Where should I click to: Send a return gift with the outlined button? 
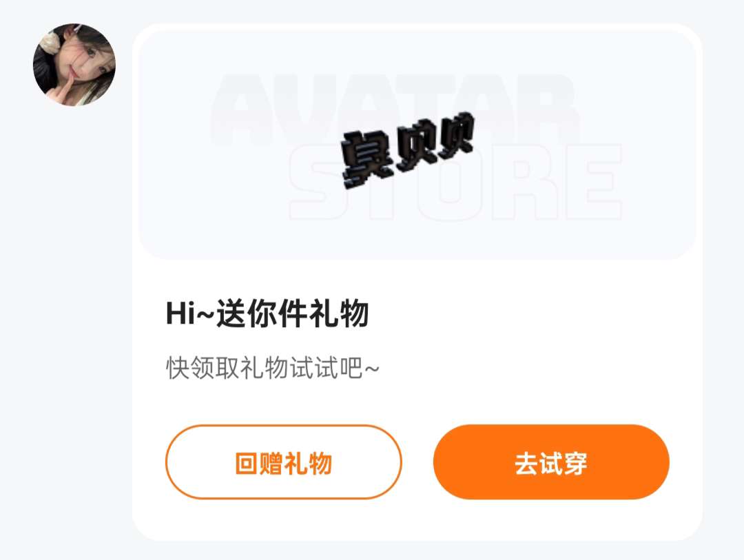tap(284, 462)
